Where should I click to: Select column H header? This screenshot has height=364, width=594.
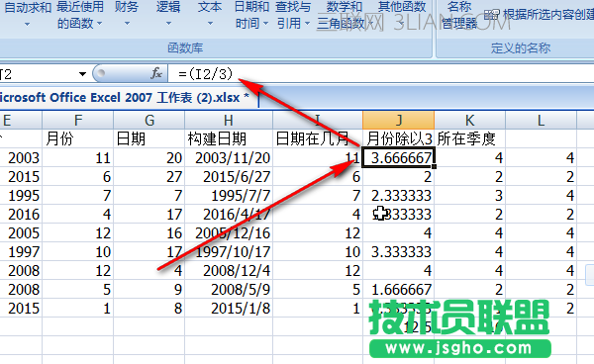click(229, 121)
